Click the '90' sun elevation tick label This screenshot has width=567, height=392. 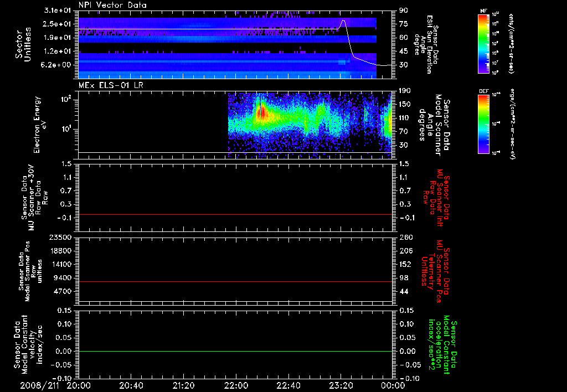pos(404,11)
